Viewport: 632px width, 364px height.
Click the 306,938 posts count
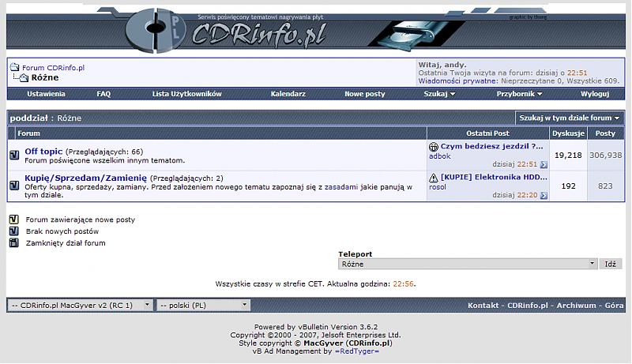[x=606, y=155]
